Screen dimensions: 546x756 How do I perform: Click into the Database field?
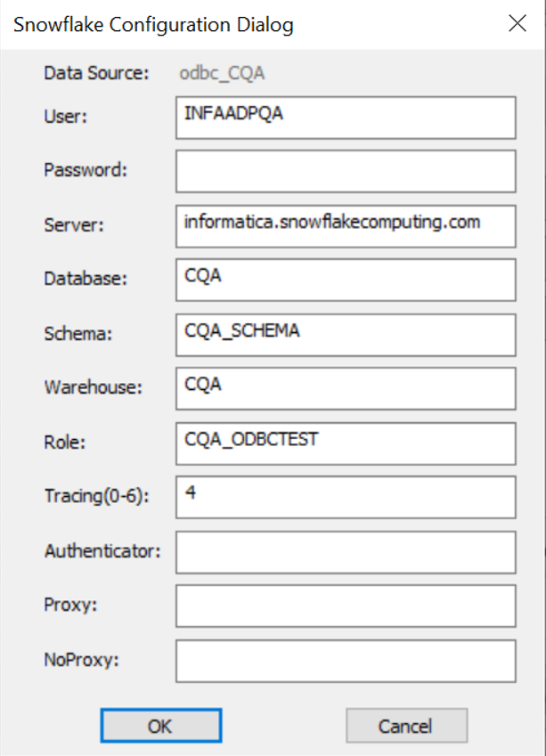[346, 280]
